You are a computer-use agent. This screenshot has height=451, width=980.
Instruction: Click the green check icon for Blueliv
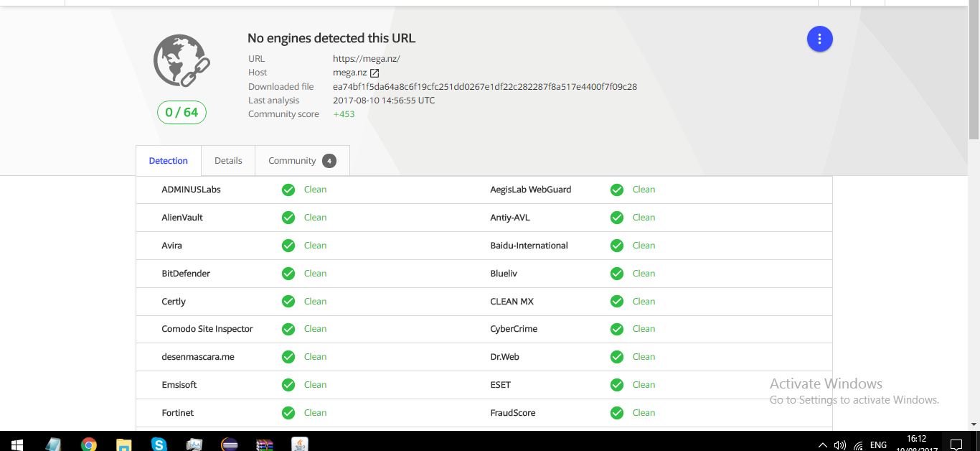(x=617, y=274)
